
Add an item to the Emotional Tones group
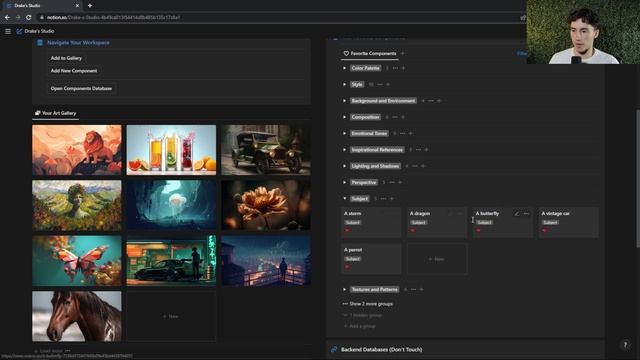pos(411,133)
